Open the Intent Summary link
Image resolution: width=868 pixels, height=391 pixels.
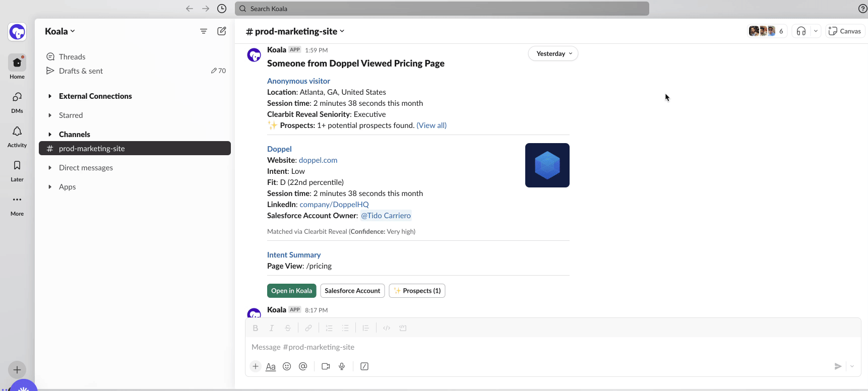tap(294, 255)
